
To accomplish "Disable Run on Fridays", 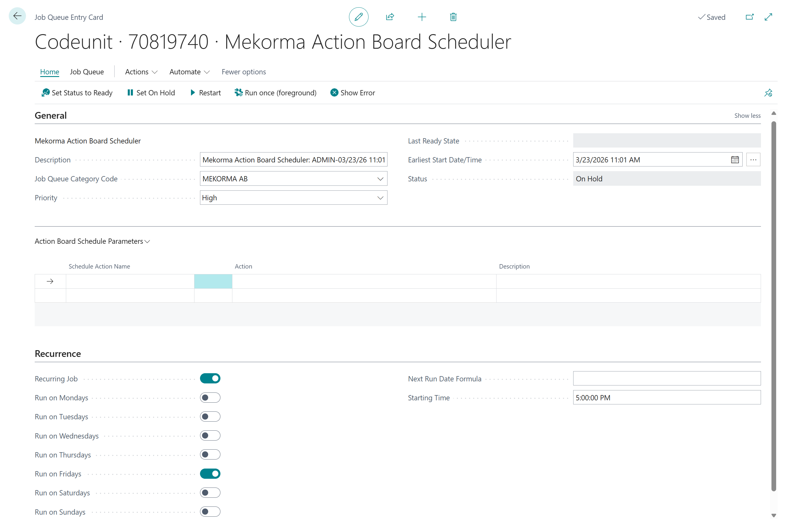I will (x=210, y=474).
